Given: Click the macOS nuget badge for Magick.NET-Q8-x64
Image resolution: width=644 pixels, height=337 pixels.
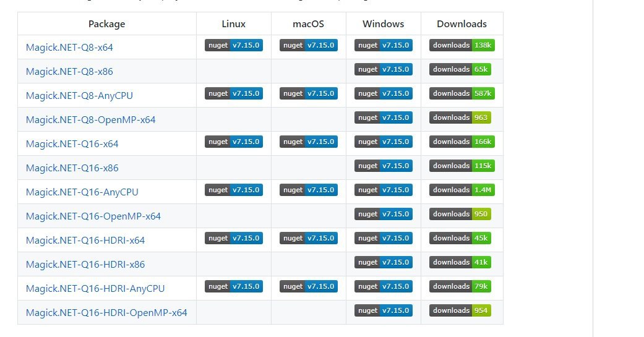Looking at the screenshot, I should 309,45.
